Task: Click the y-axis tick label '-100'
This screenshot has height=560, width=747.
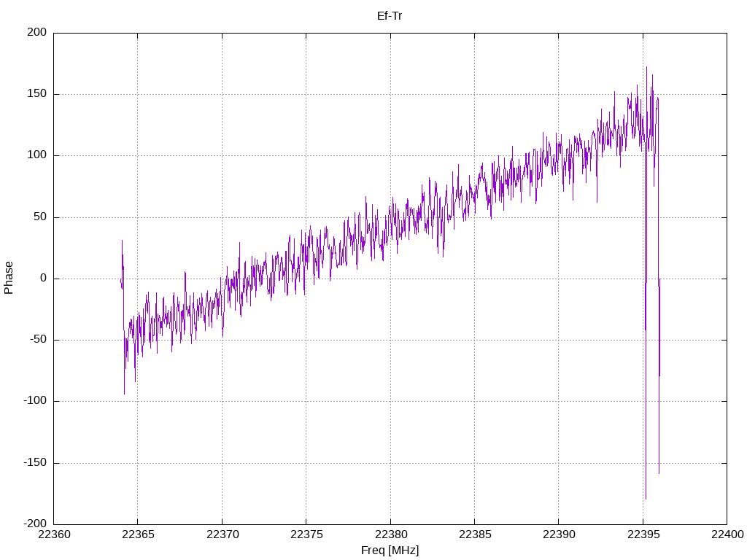Action: coord(35,401)
